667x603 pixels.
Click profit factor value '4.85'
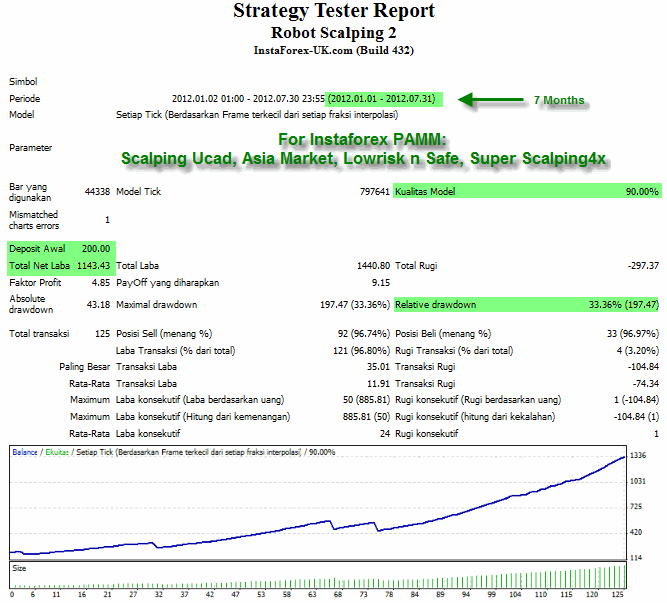(101, 283)
